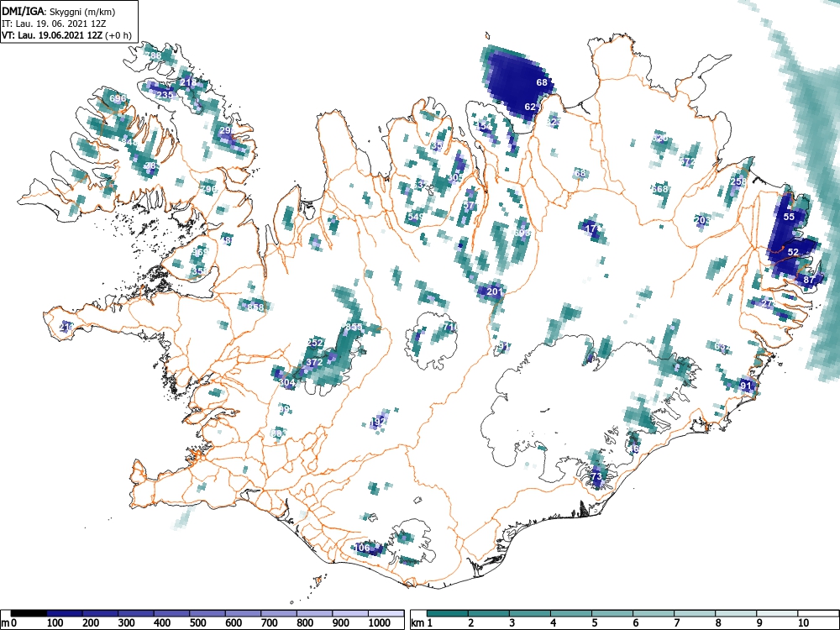
Task: Click the value '304' on the western glacier
Action: (x=287, y=382)
